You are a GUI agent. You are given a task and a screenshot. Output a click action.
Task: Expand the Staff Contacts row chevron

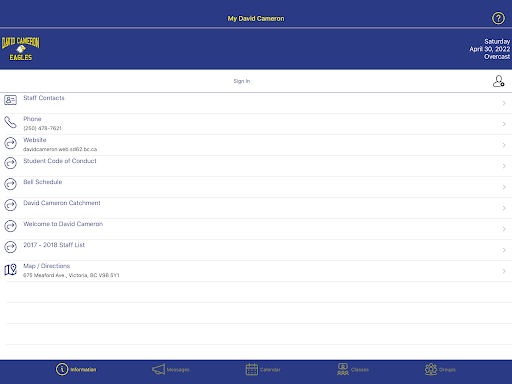(504, 103)
